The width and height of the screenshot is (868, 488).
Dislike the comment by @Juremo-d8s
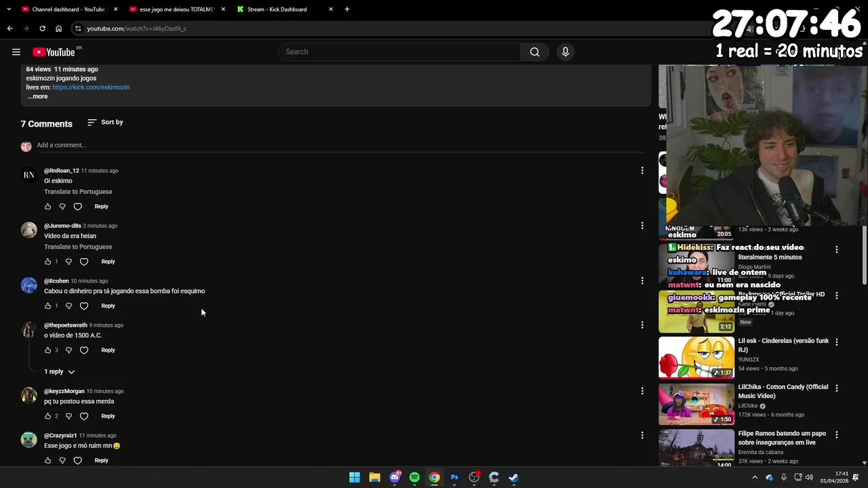click(x=68, y=262)
